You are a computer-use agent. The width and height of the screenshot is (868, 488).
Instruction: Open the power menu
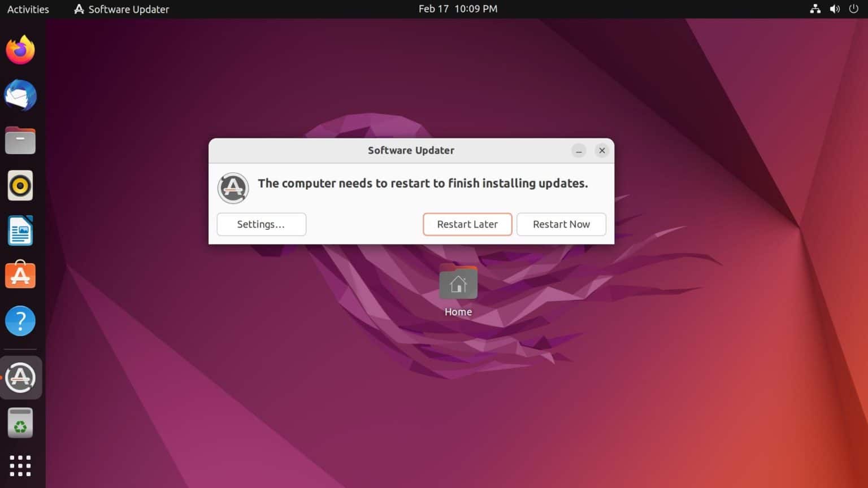pyautogui.click(x=854, y=9)
